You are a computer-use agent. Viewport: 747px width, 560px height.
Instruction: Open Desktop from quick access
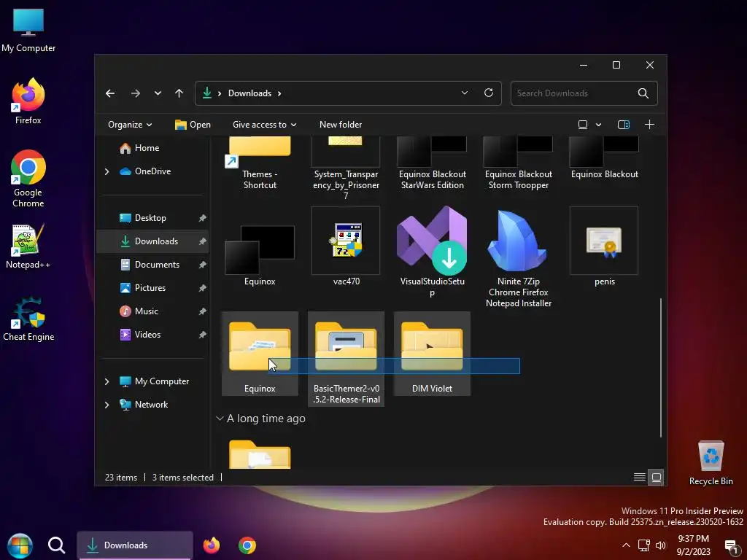[x=150, y=218]
